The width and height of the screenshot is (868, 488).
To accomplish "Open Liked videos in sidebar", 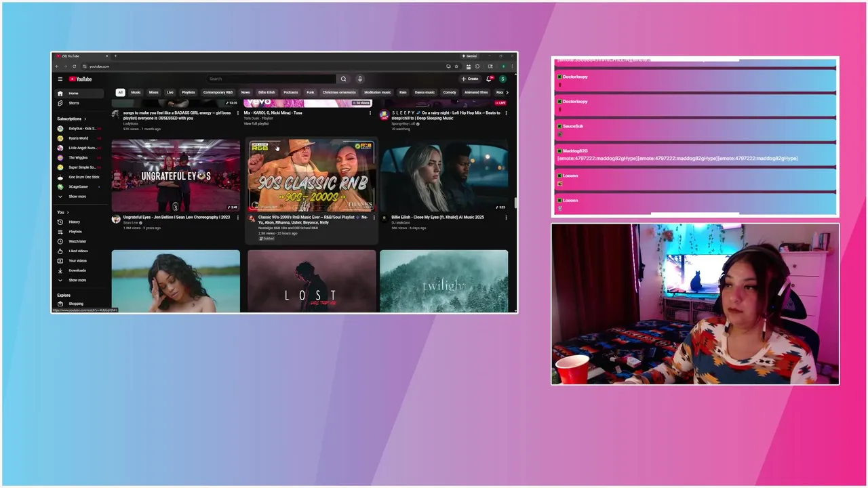I will (x=80, y=251).
